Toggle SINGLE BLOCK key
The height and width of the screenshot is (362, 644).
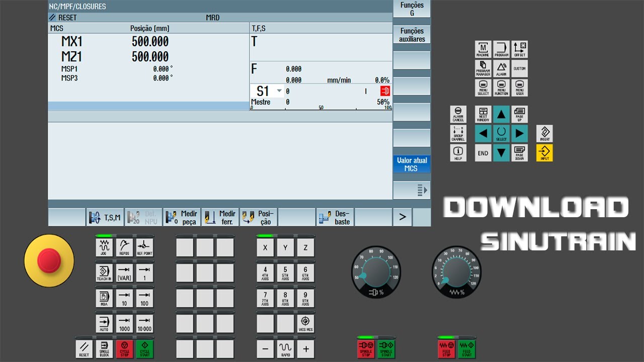click(104, 348)
